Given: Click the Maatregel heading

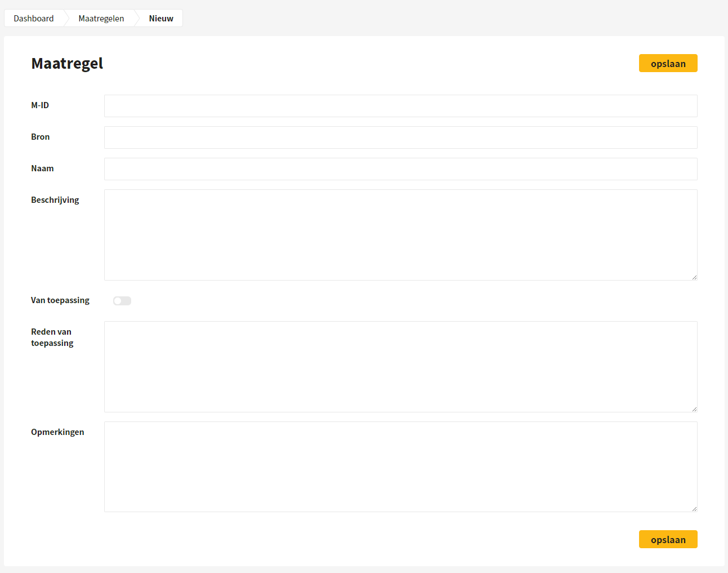Looking at the screenshot, I should tap(67, 63).
